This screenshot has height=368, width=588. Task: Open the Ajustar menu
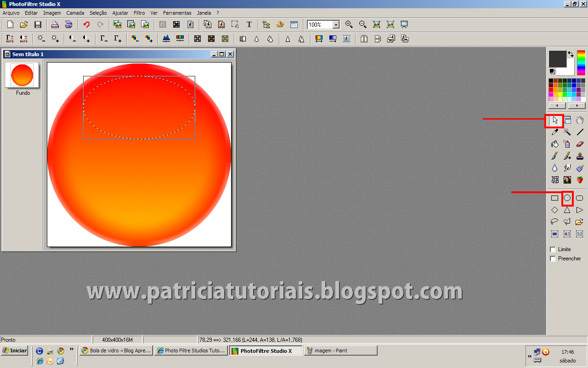point(120,13)
